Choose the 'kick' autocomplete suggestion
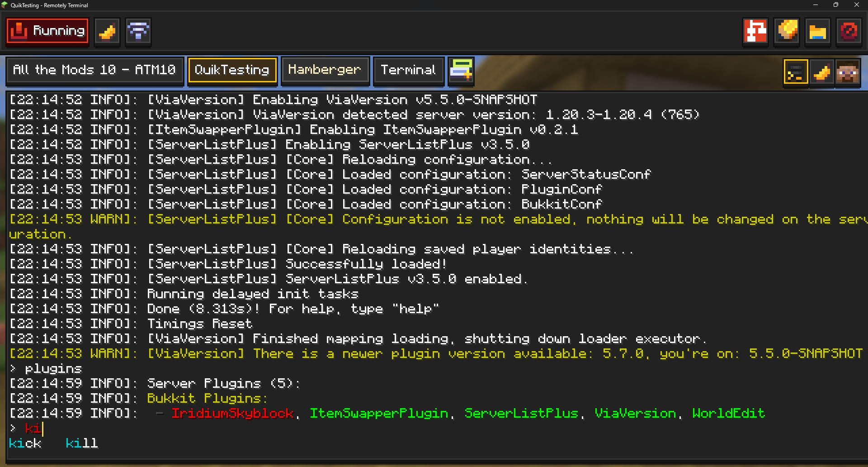Screen dimensions: 868x467 click(x=25, y=443)
